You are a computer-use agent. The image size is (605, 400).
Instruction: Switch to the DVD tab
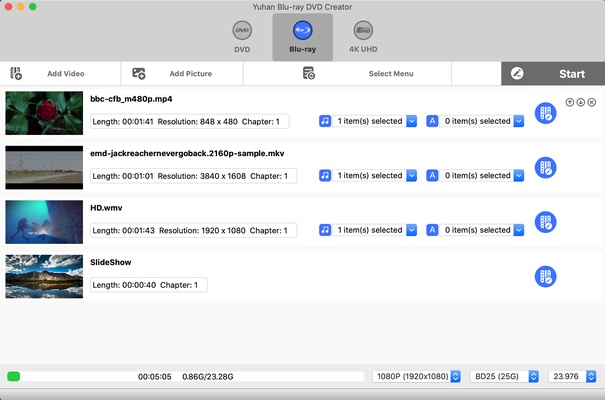pos(242,37)
